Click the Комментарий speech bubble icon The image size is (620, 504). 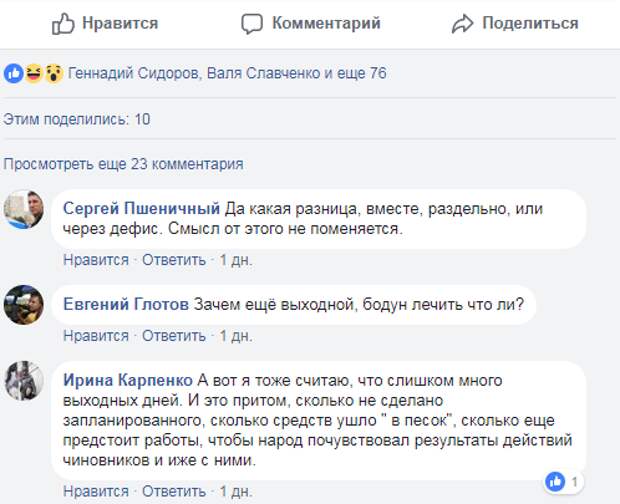252,23
